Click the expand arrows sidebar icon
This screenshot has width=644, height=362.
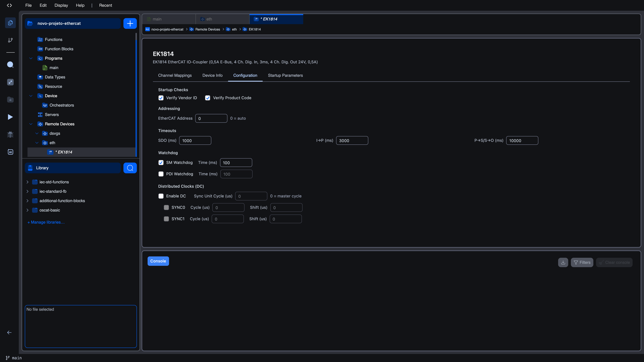(10, 82)
